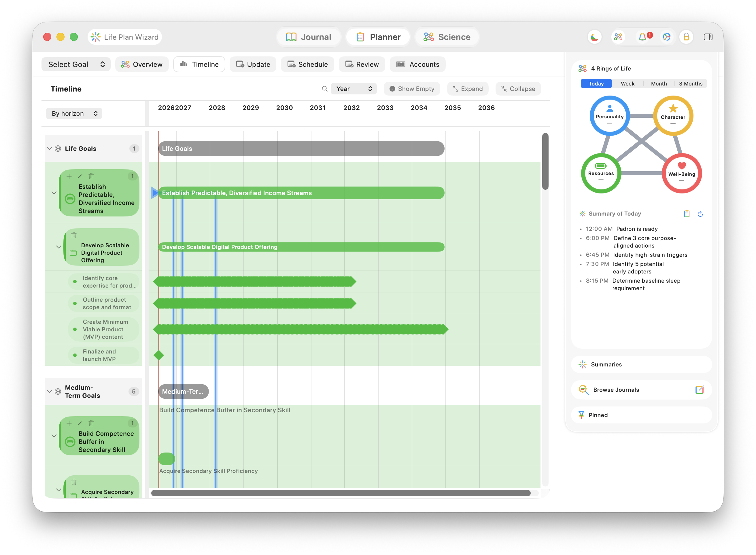The width and height of the screenshot is (756, 555).
Task: Click the Life Goals gray timeline bar
Action: coord(302,149)
